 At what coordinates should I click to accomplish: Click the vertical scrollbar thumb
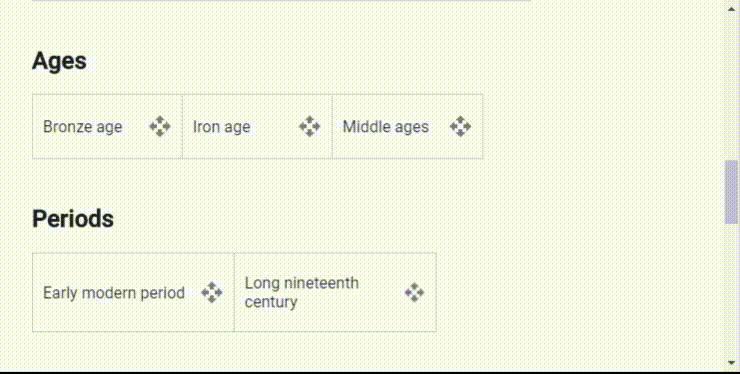(x=732, y=192)
